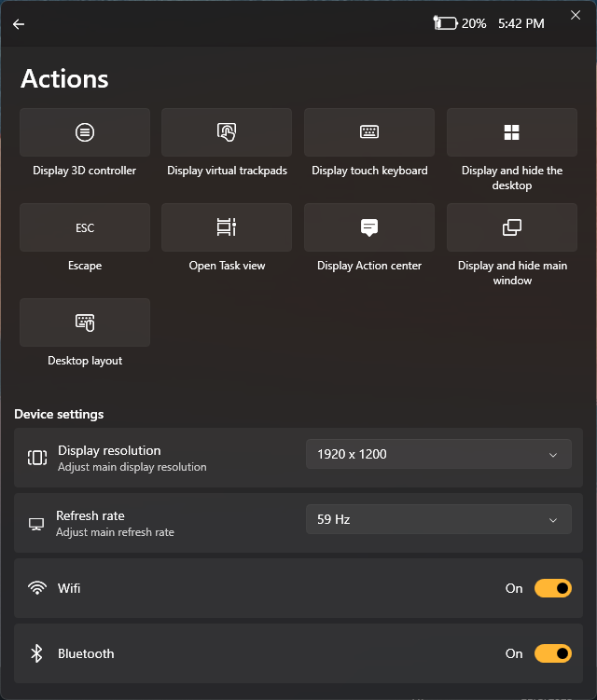Show the Action center
This screenshot has width=597, height=700.
(x=369, y=227)
